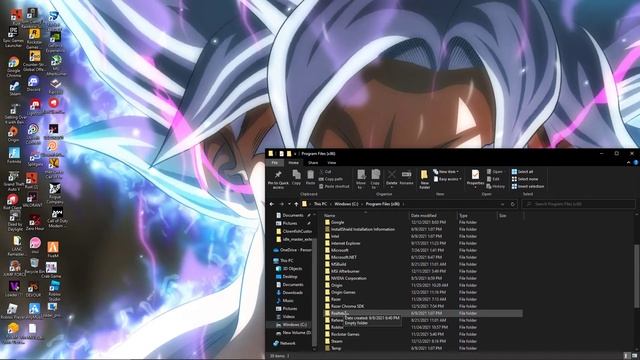Click Edit in the Open group
The height and width of the screenshot is (360, 640).
point(493,179)
